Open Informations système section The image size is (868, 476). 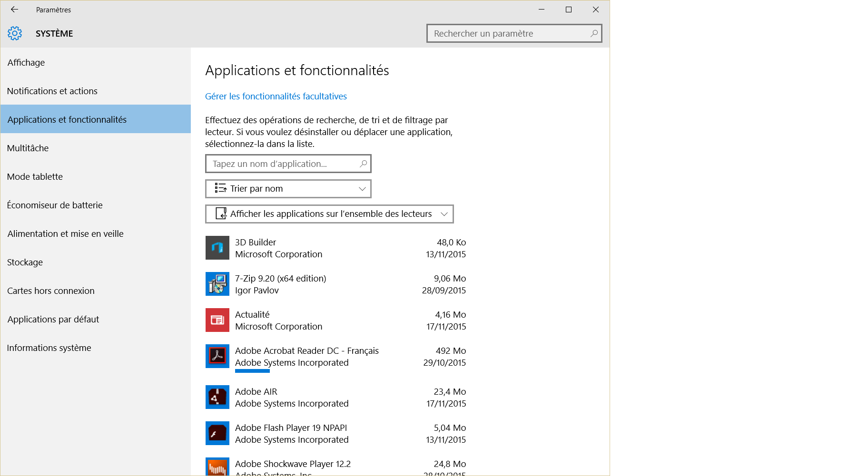click(x=96, y=348)
